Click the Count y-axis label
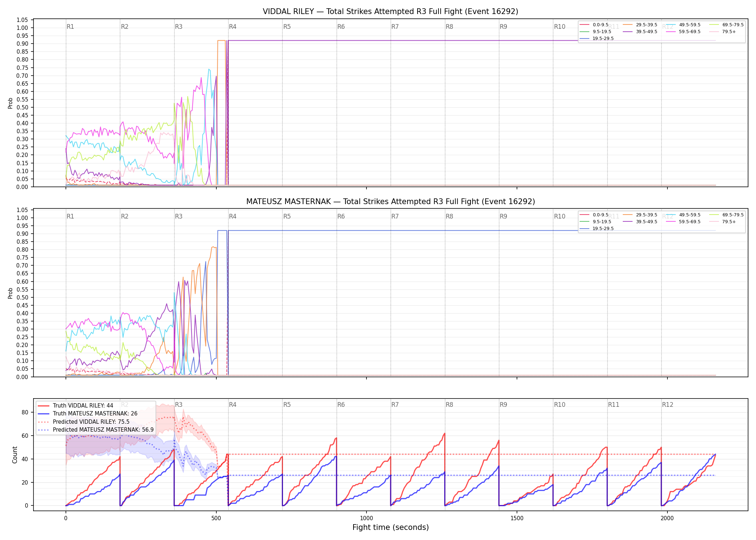The width and height of the screenshot is (756, 540). (15, 455)
